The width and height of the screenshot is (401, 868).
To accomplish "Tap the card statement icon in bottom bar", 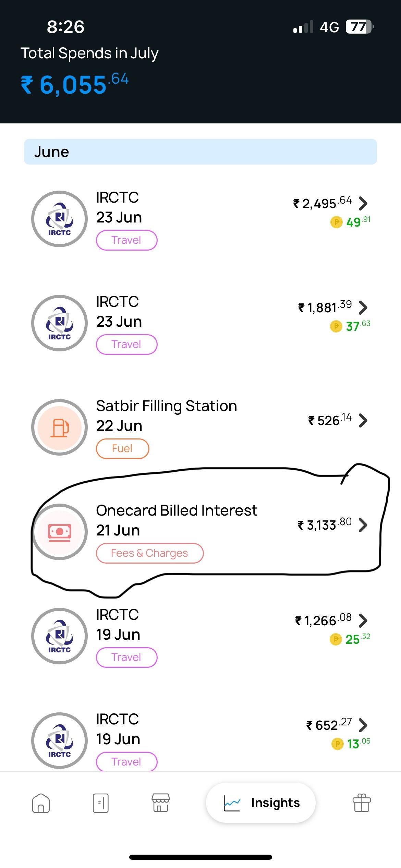I will click(x=101, y=803).
